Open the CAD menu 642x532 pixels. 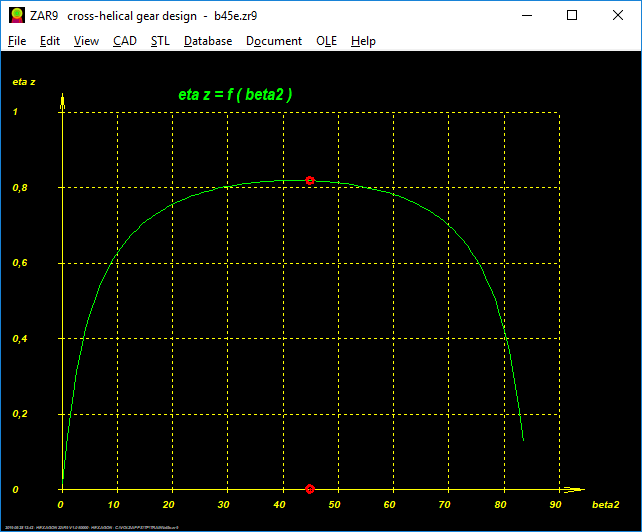pos(125,41)
